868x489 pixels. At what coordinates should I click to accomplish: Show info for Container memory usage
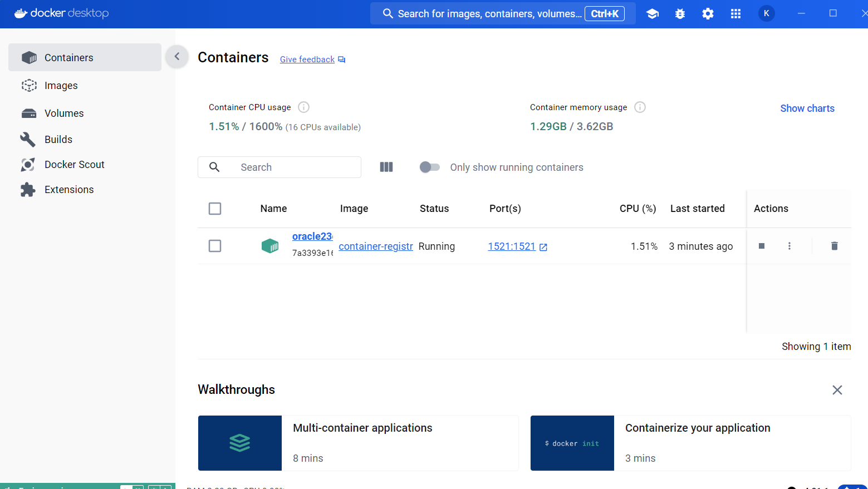click(x=640, y=107)
